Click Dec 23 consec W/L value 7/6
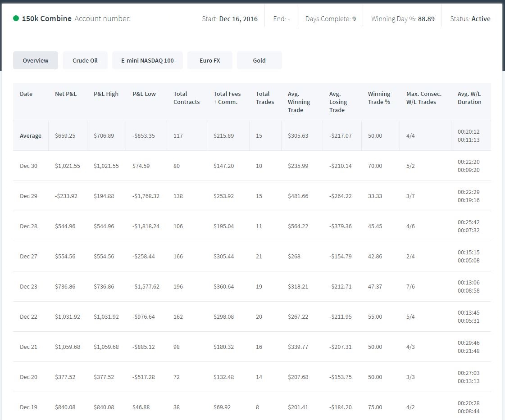This screenshot has width=505, height=420. [x=410, y=286]
